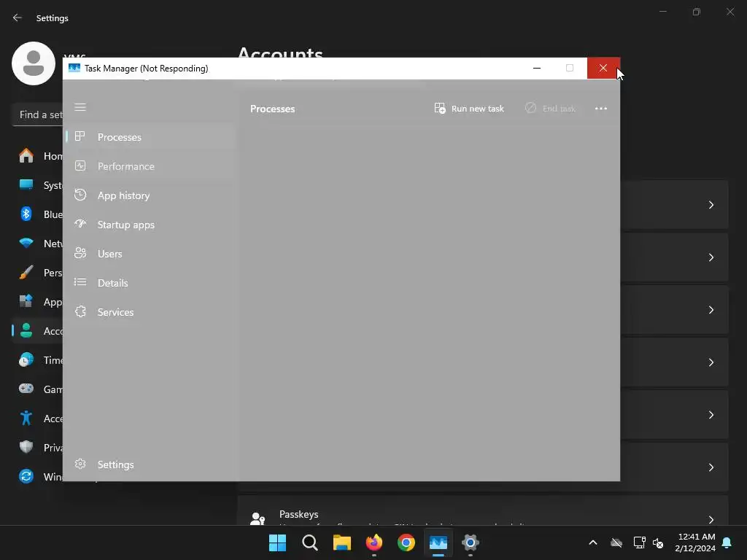Click the Performance pulse icon
The width and height of the screenshot is (747, 560).
coord(80,166)
